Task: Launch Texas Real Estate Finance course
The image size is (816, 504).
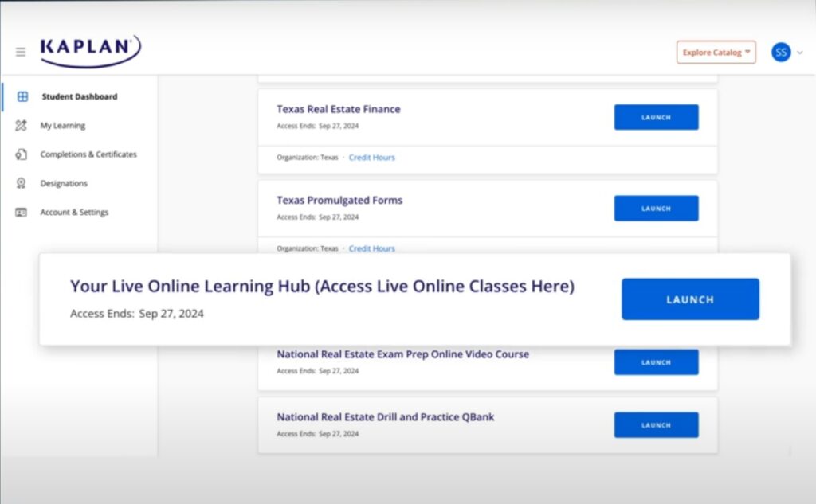Action: tap(656, 117)
